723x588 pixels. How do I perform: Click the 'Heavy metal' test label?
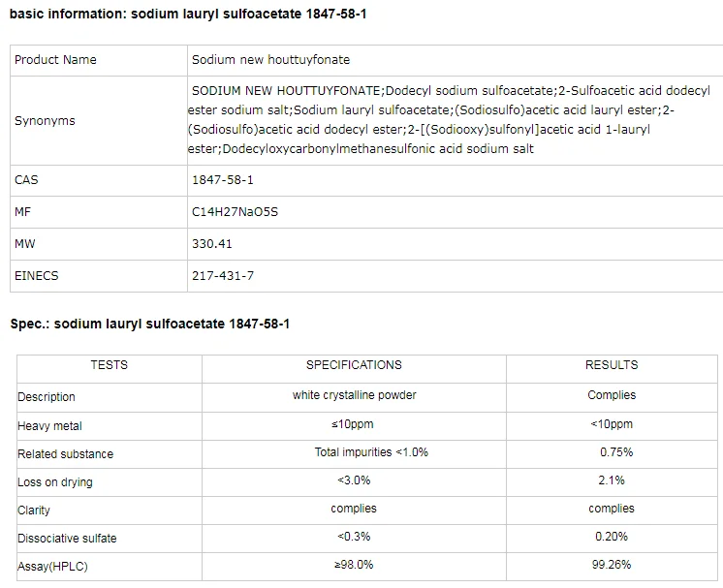[49, 426]
